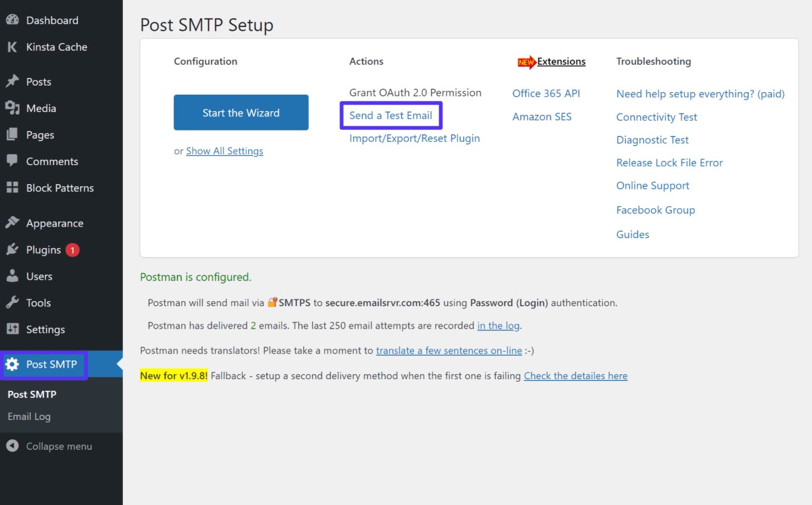Click the Comments bubble icon
Screen dimensions: 812x505
pyautogui.click(x=12, y=161)
